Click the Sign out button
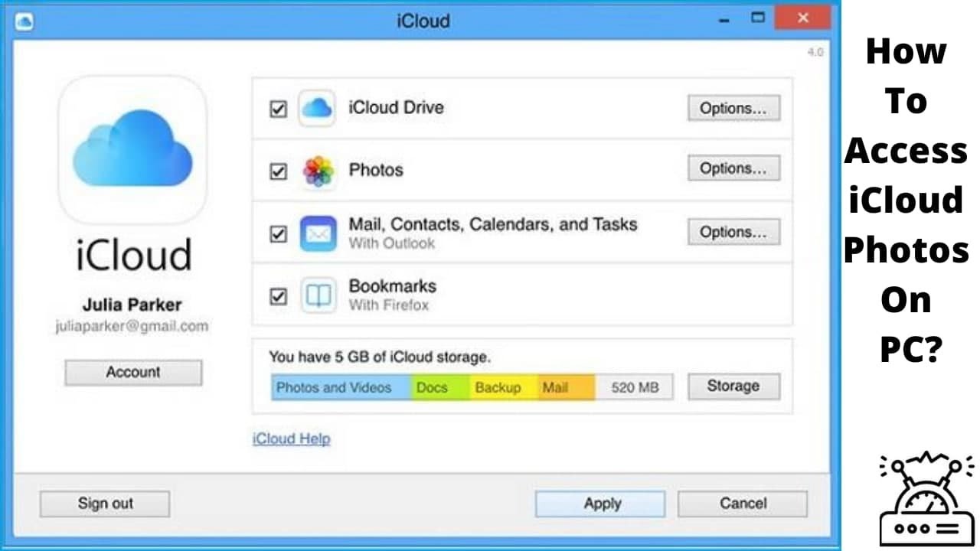This screenshot has height=551, width=980. 105,504
